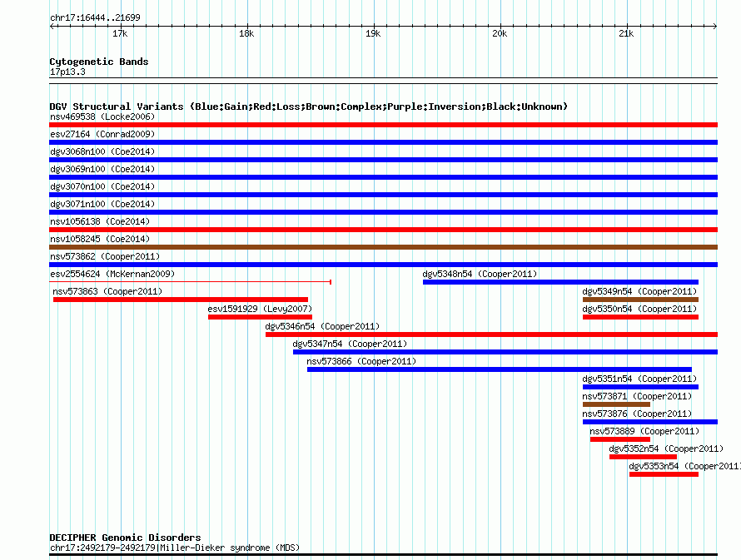Click the nsv1056138 (Coe2014) red bar
Viewport: 741px width, 560px height.
pyautogui.click(x=383, y=230)
